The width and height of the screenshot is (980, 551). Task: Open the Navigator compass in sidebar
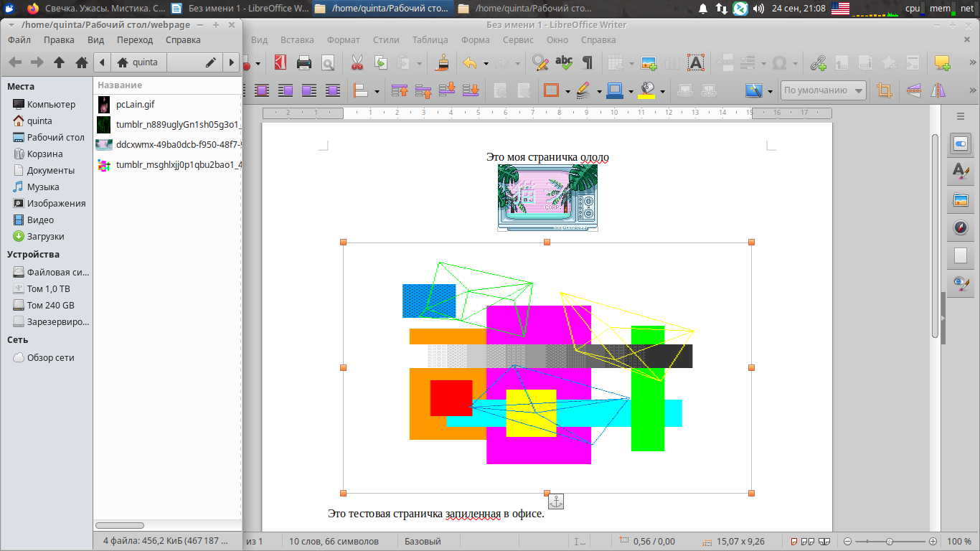(961, 228)
